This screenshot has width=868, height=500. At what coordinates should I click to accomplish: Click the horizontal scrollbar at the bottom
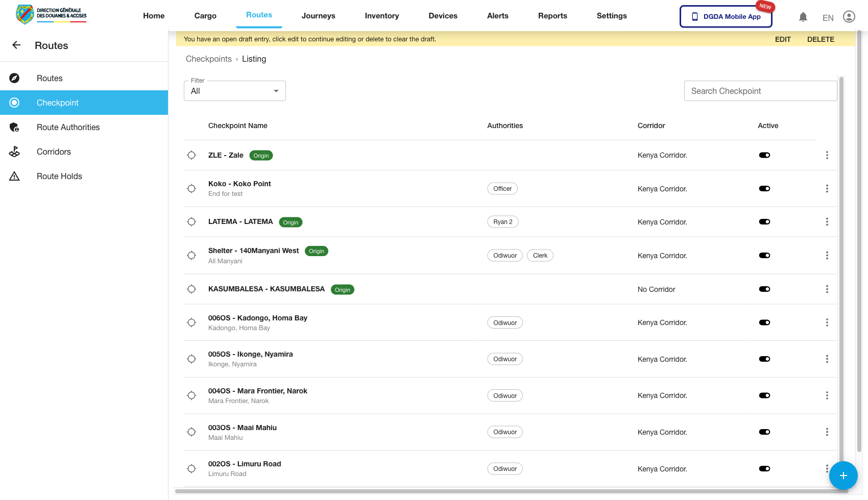(x=511, y=491)
